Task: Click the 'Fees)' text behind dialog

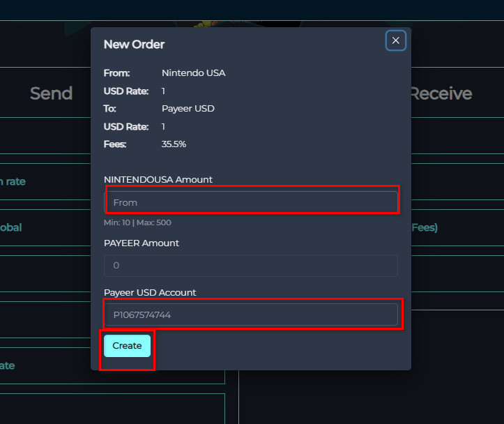Action: [x=425, y=227]
